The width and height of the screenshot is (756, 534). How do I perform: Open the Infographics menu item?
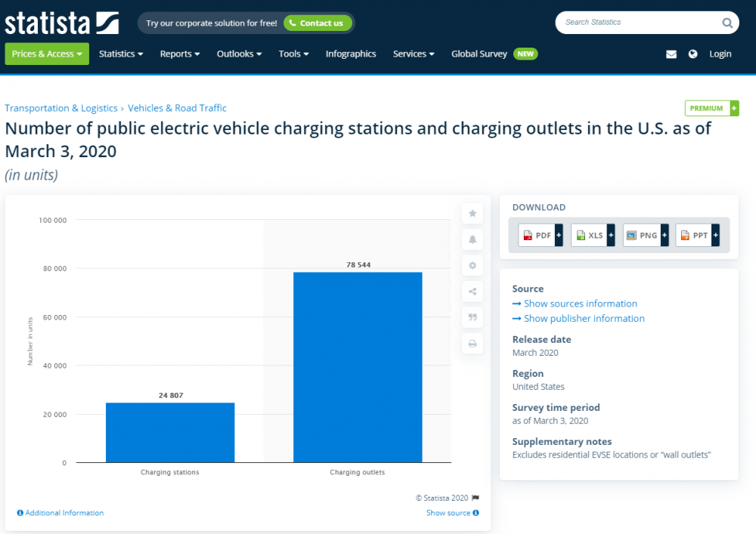(351, 54)
